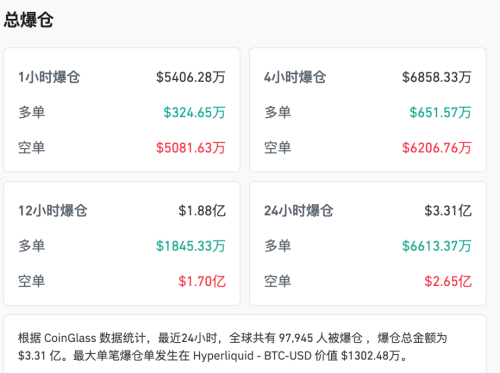Click the $651.57万 long value
Screen dimensions: 500x373
[440, 112]
